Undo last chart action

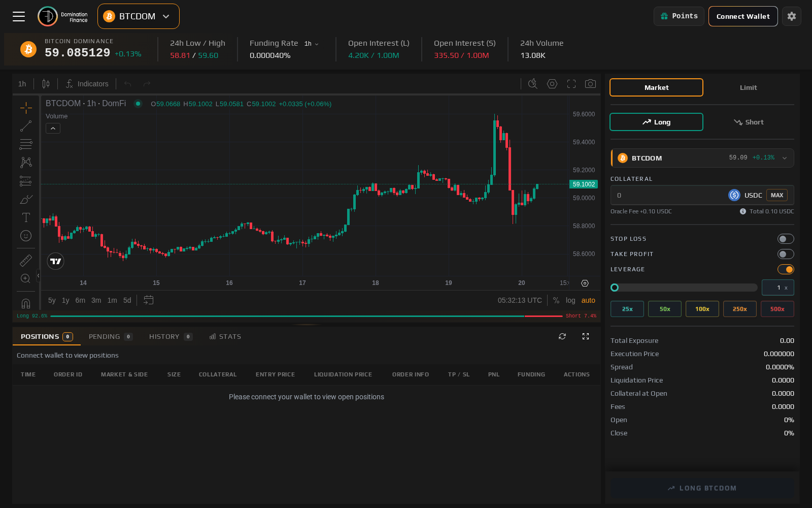coord(128,84)
